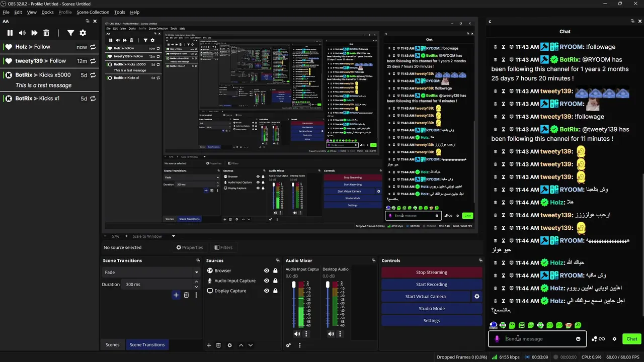Open the Tools menu

click(120, 12)
